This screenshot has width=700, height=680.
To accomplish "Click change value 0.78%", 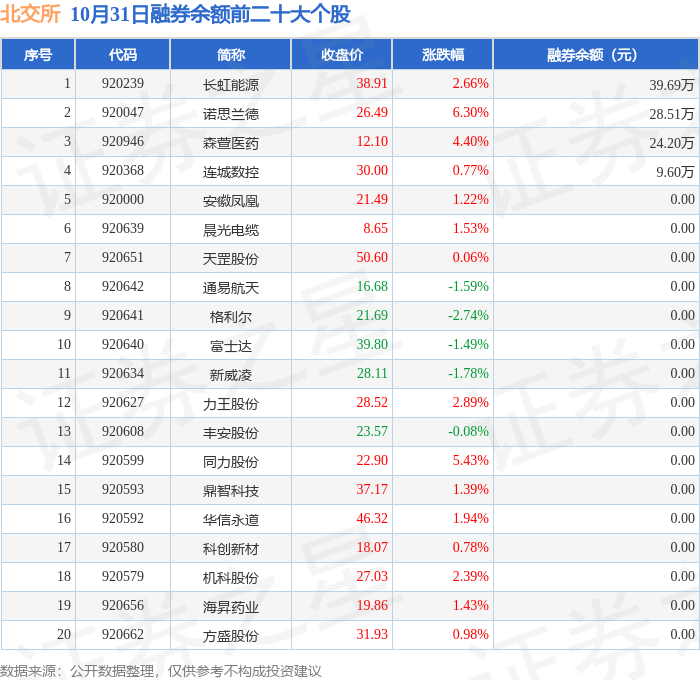I will pyautogui.click(x=471, y=548).
